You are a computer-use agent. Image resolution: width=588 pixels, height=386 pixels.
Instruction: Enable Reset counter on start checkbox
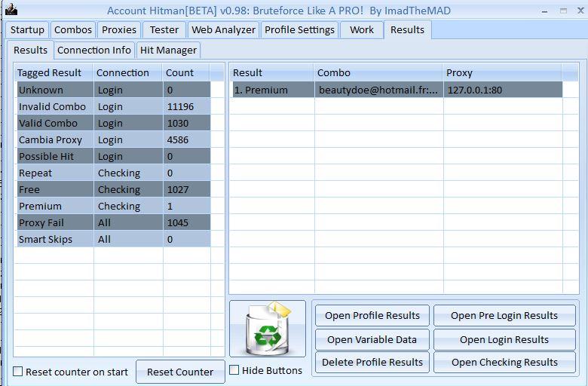tap(18, 372)
